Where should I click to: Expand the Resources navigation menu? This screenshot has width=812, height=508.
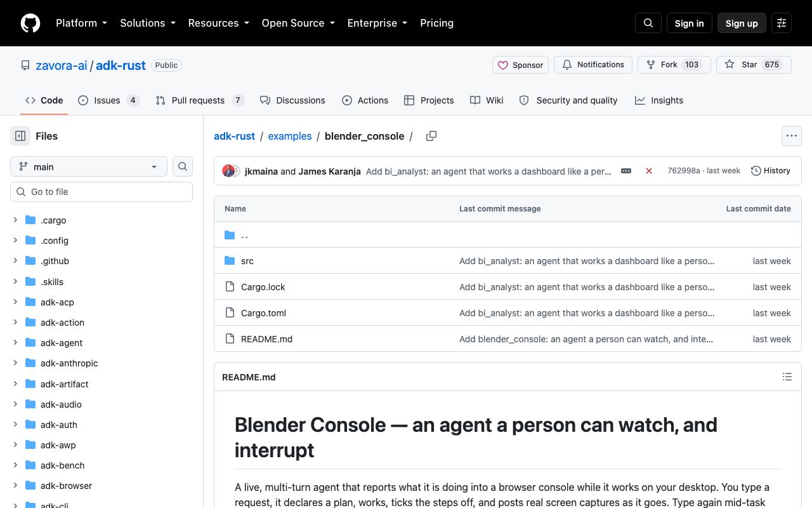point(219,23)
